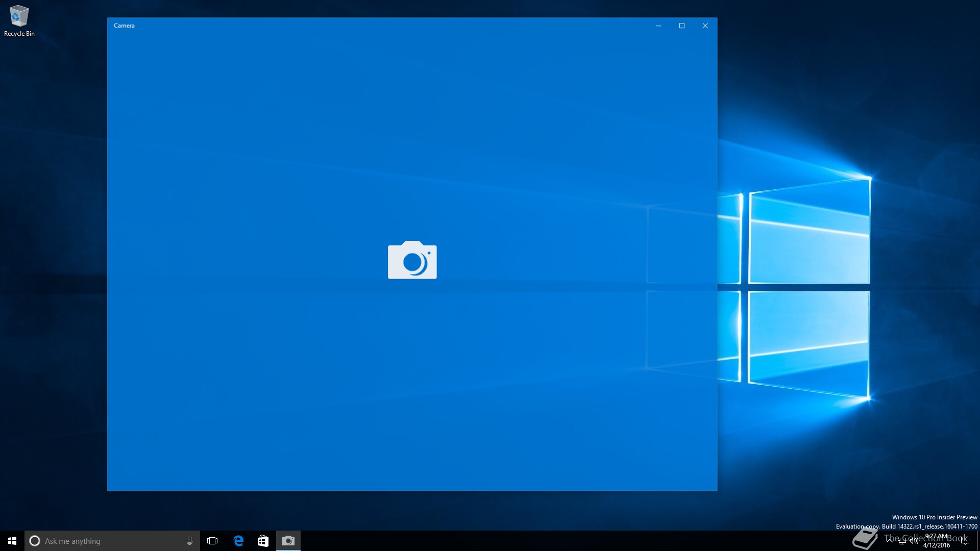Image resolution: width=980 pixels, height=551 pixels.
Task: Open the Windows Start menu
Action: point(12,541)
